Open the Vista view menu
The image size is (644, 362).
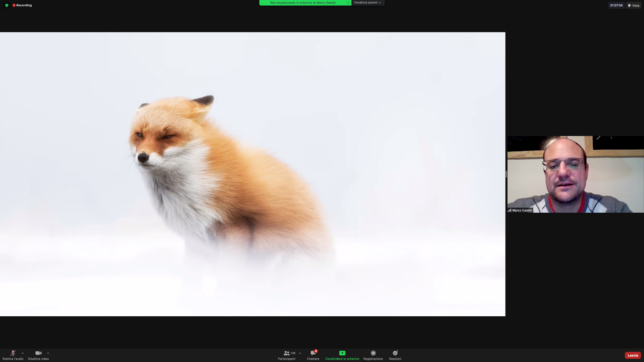click(x=634, y=5)
